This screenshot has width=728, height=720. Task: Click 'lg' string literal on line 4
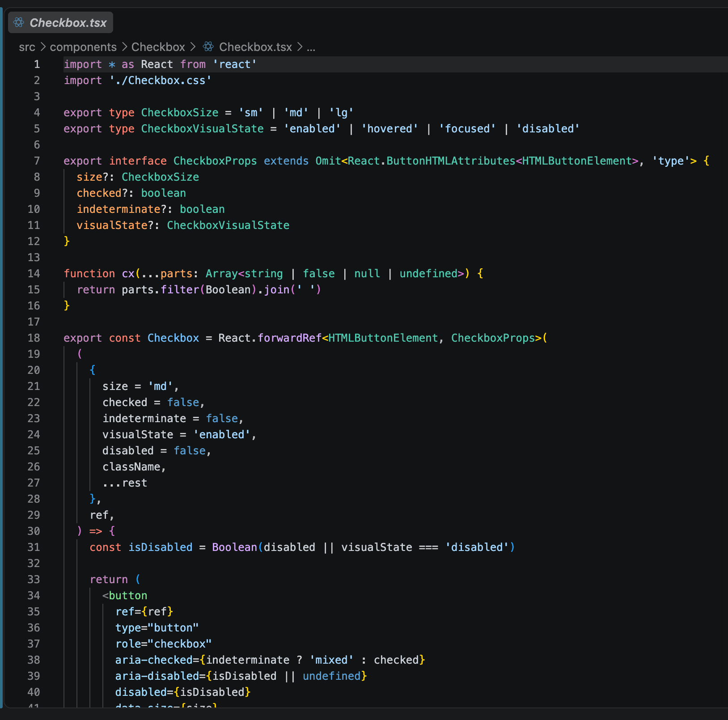click(341, 113)
